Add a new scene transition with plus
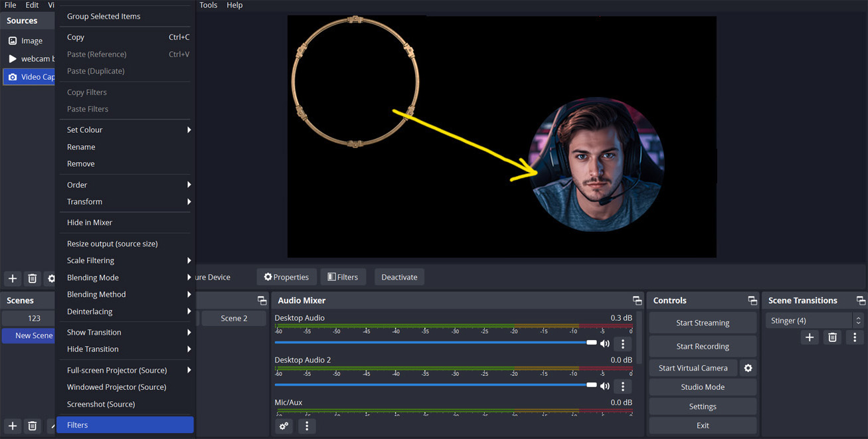 coord(809,337)
